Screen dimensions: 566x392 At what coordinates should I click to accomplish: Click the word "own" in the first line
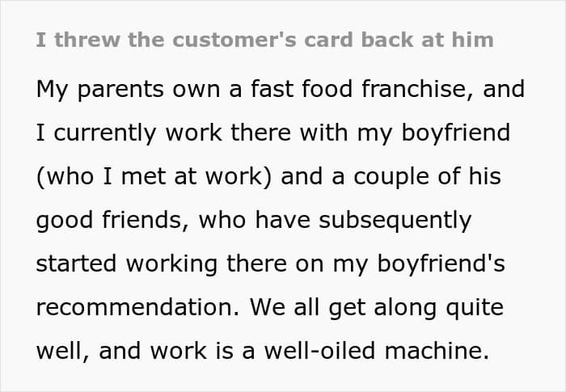click(196, 91)
